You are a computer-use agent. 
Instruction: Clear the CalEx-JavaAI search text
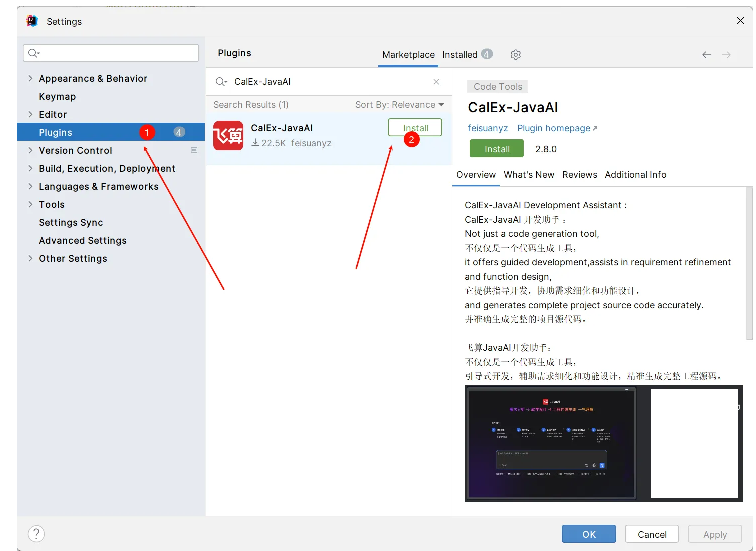436,82
